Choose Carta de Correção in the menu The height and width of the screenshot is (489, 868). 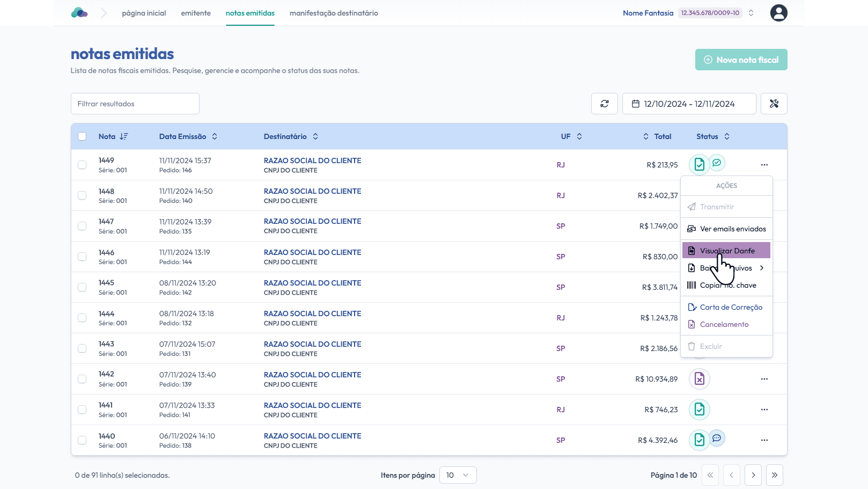coord(730,307)
